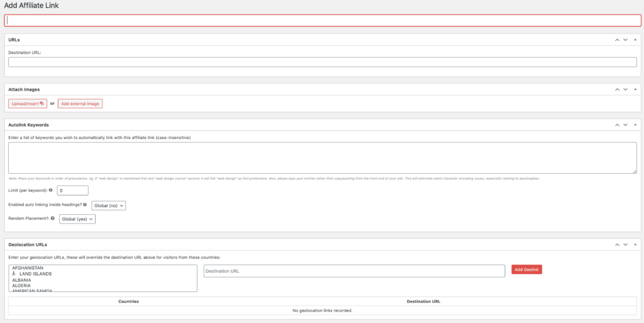Collapse the Attach Images panel
This screenshot has height=323, width=644.
click(x=635, y=89)
